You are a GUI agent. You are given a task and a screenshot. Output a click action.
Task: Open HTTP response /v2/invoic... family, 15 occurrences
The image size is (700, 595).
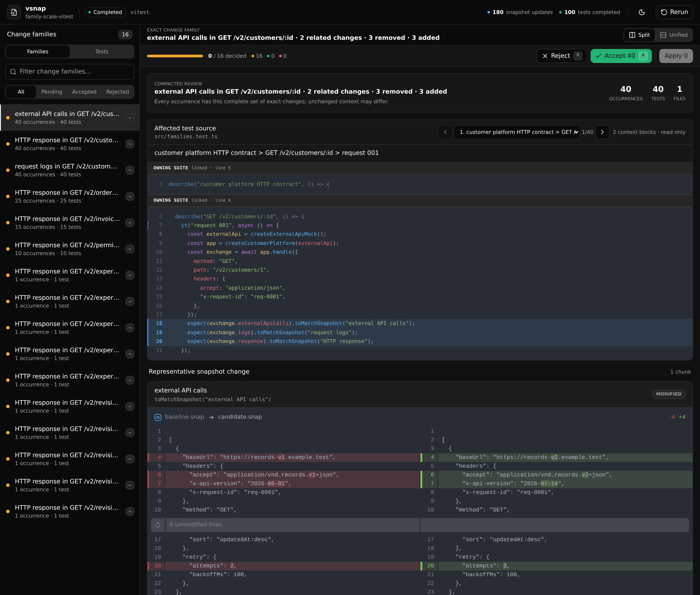coord(70,223)
